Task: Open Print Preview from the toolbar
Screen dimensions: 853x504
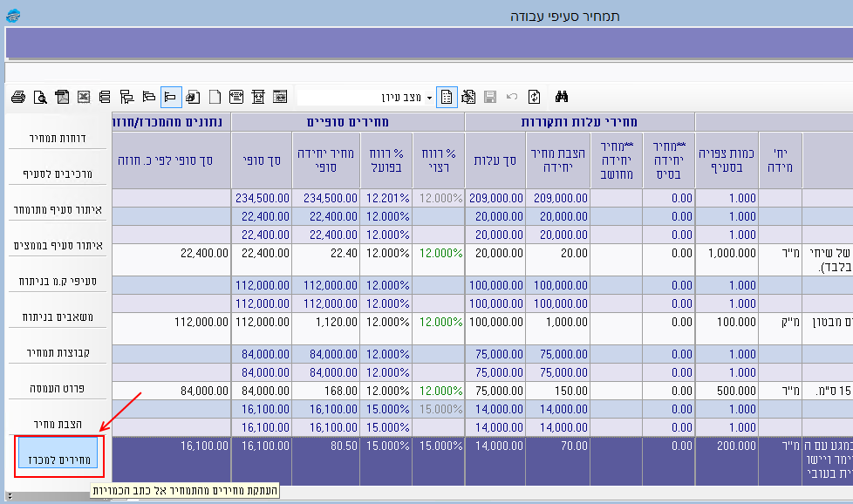Action: (x=40, y=97)
